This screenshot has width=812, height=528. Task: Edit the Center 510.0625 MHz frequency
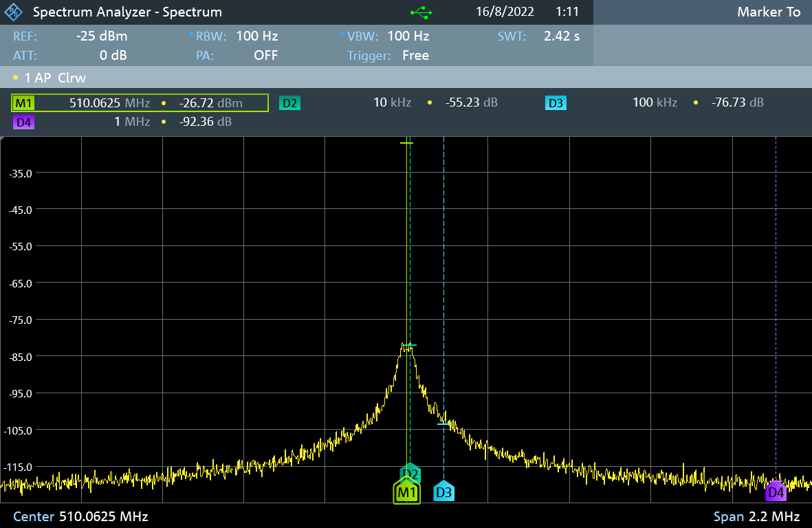[x=103, y=516]
